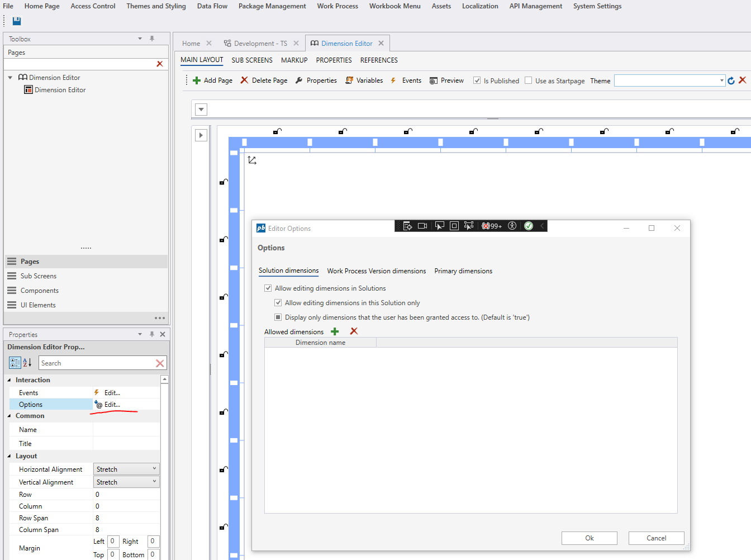The height and width of the screenshot is (560, 751).
Task: Clear the Theme selection with the red X
Action: (743, 80)
